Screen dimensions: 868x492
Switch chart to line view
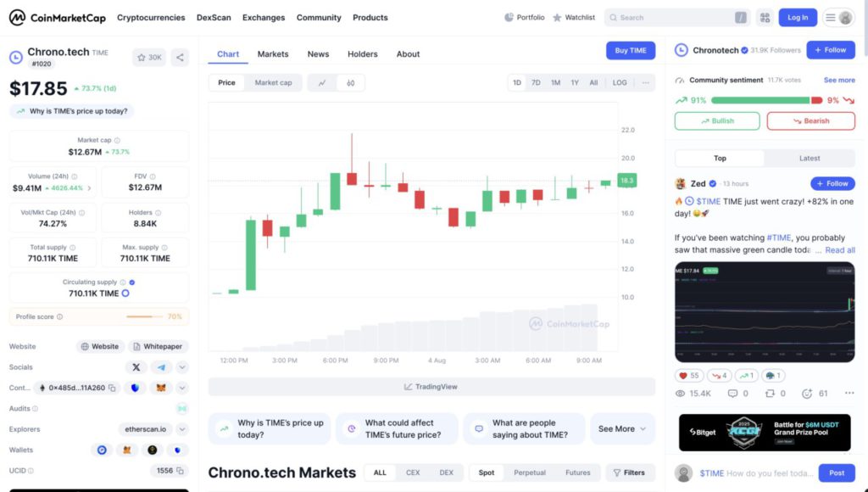coord(322,83)
